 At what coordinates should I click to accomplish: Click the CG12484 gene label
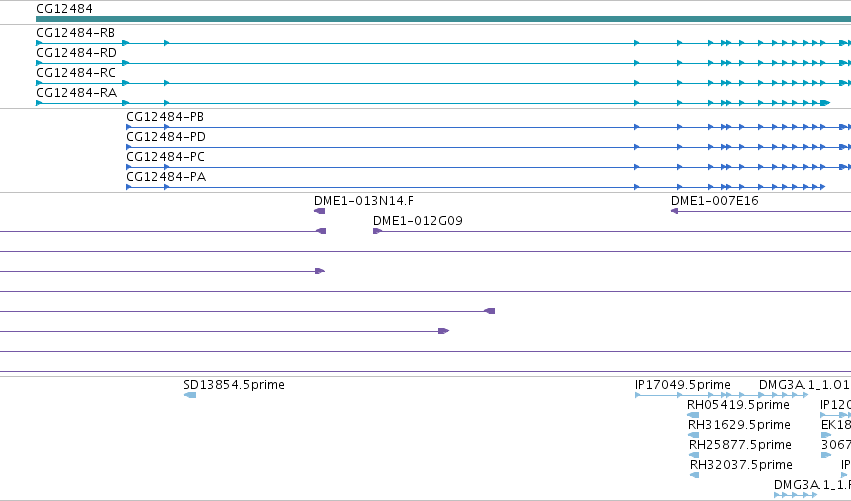[64, 9]
